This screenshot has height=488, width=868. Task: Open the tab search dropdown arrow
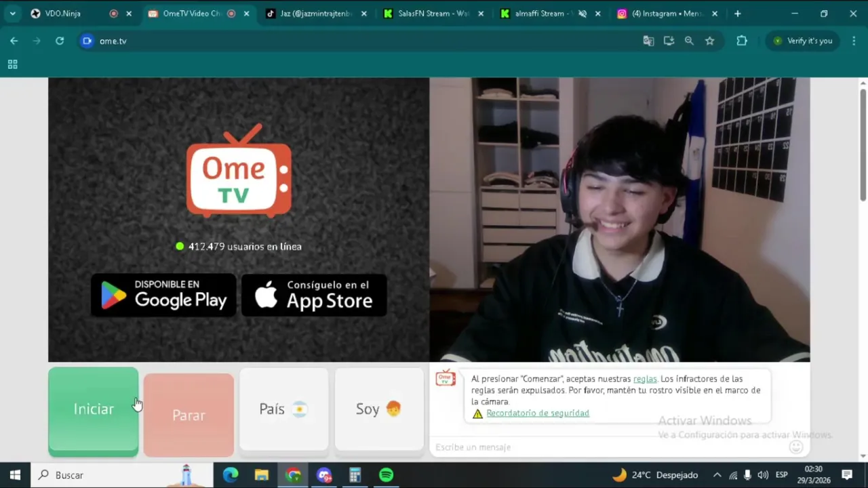coord(12,14)
